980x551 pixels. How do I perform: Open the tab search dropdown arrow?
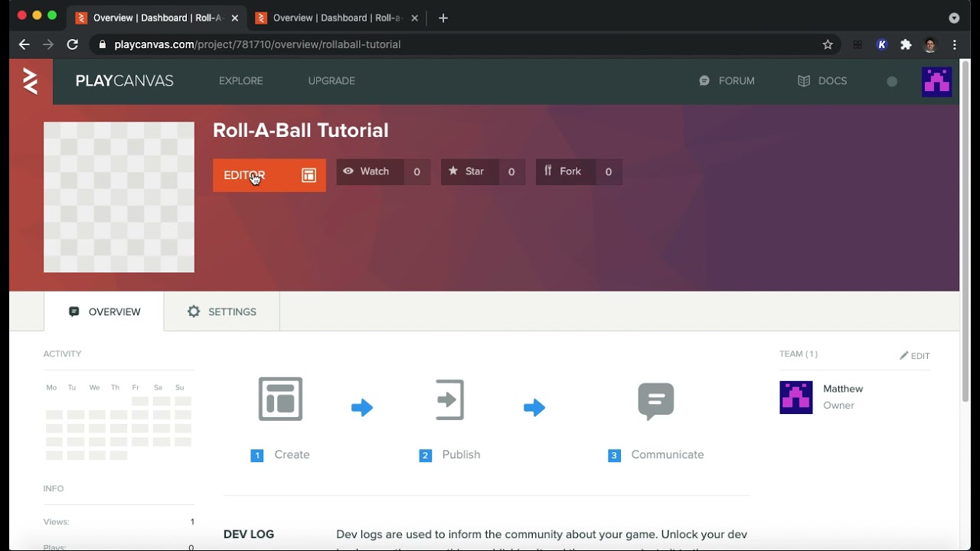954,18
